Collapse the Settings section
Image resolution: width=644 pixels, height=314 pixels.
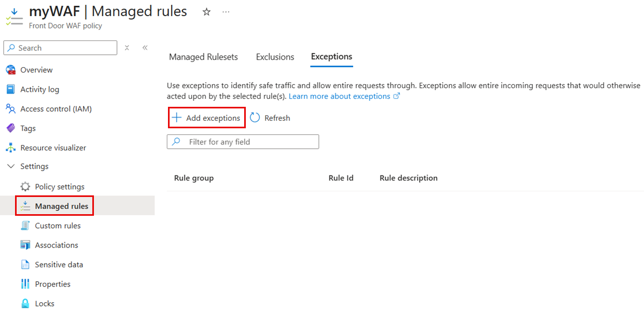pos(11,166)
